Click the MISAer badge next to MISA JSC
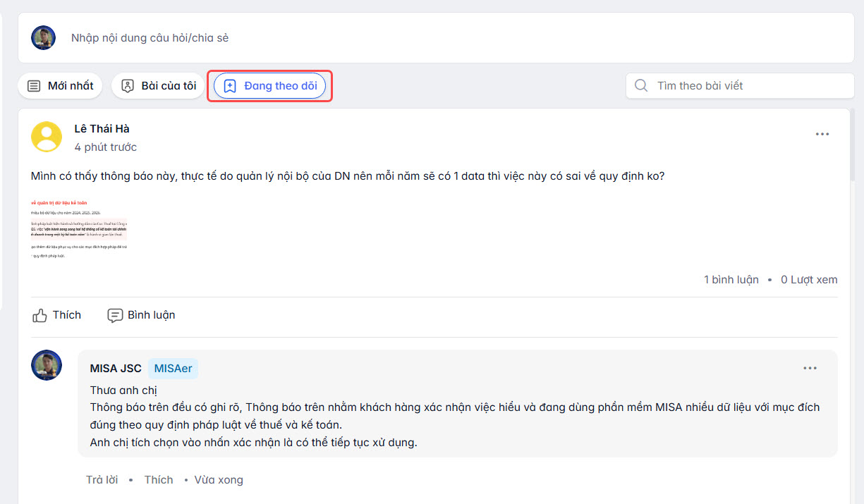The width and height of the screenshot is (864, 504). [x=173, y=369]
